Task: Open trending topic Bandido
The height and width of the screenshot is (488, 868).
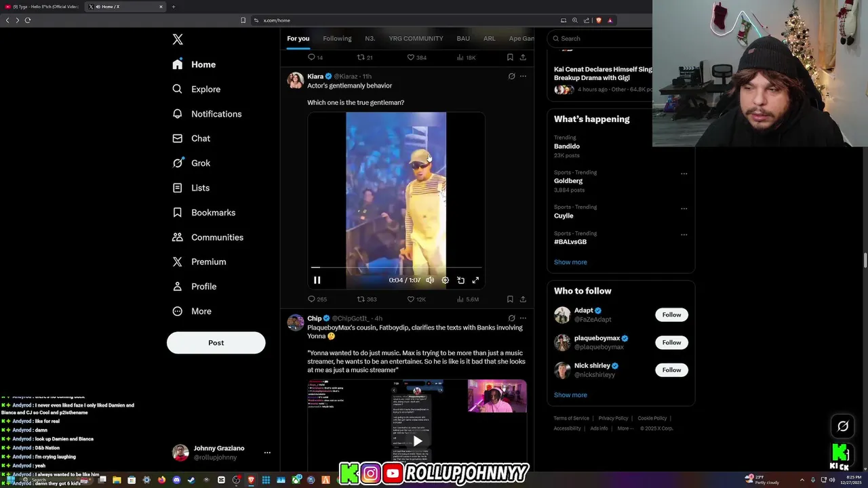Action: click(x=566, y=146)
